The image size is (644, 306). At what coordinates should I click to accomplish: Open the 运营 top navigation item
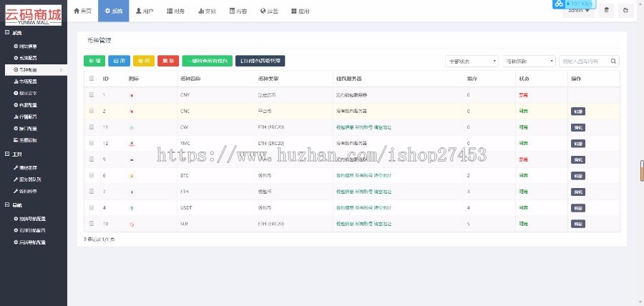[x=269, y=11]
